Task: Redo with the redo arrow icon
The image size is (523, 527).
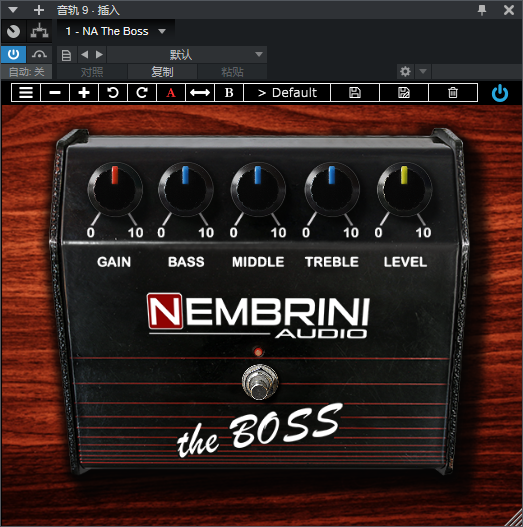Action: (142, 92)
